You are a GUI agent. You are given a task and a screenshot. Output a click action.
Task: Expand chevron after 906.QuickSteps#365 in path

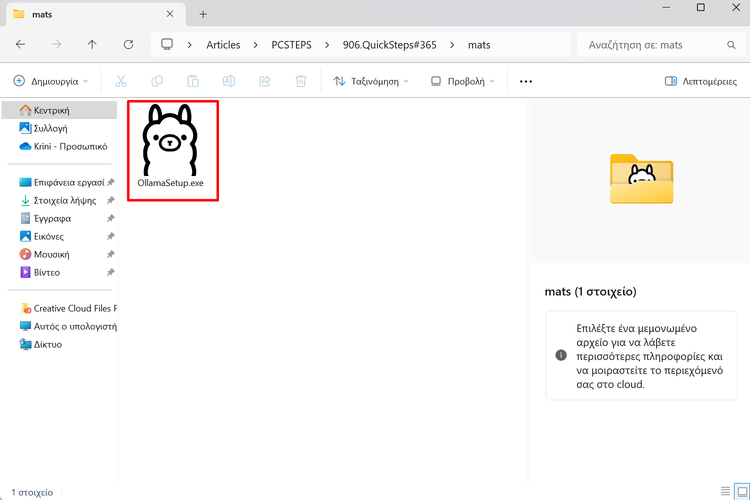pos(452,45)
